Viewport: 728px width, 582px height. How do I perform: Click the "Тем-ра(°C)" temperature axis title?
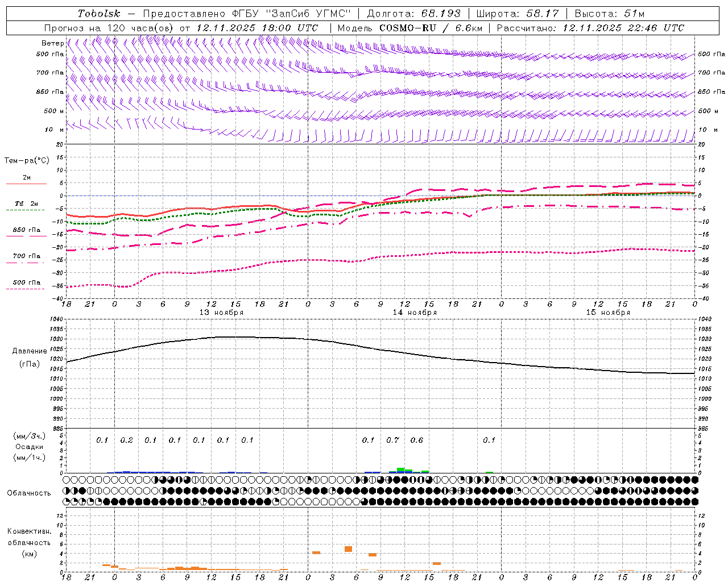[27, 161]
